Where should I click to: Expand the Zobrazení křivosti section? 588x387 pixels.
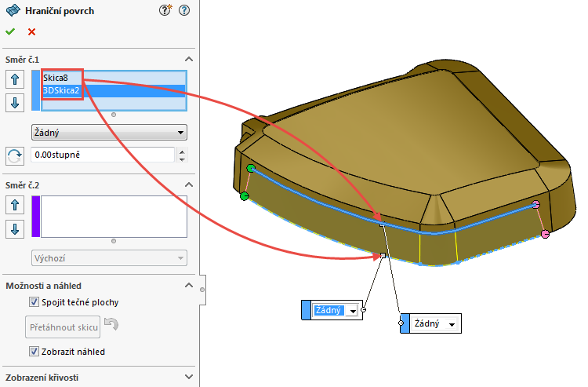pyautogui.click(x=189, y=377)
